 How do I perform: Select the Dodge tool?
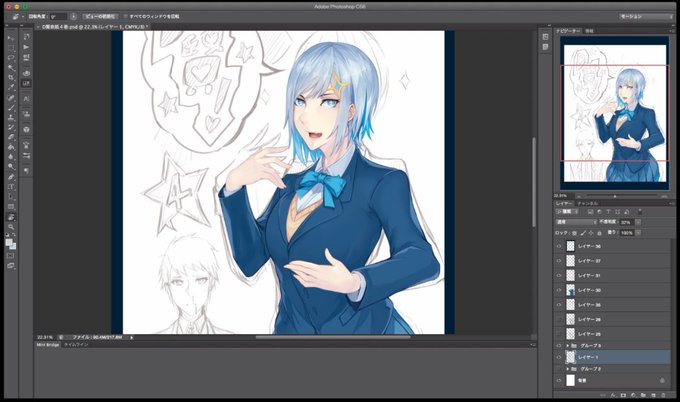coord(11,167)
